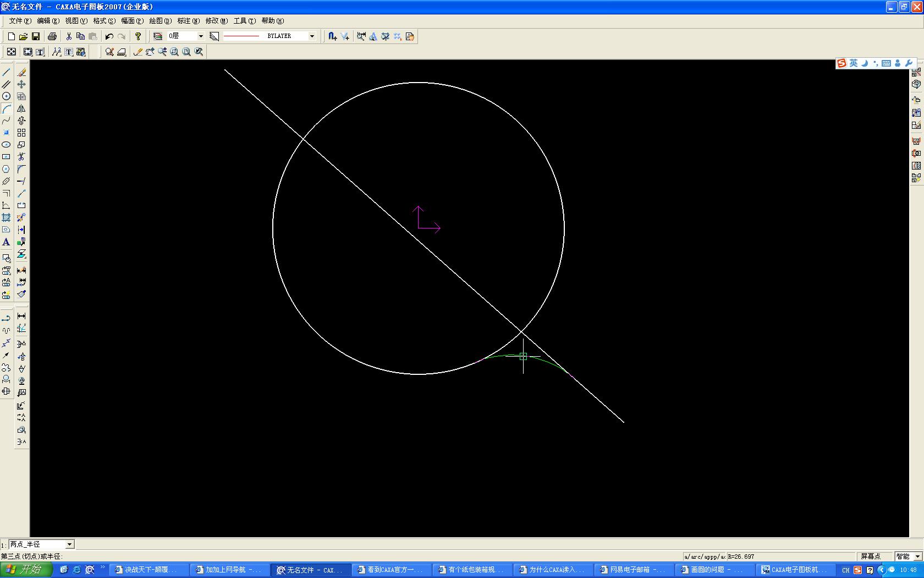Select the Spline curve tool
The image size is (924, 578).
point(6,121)
